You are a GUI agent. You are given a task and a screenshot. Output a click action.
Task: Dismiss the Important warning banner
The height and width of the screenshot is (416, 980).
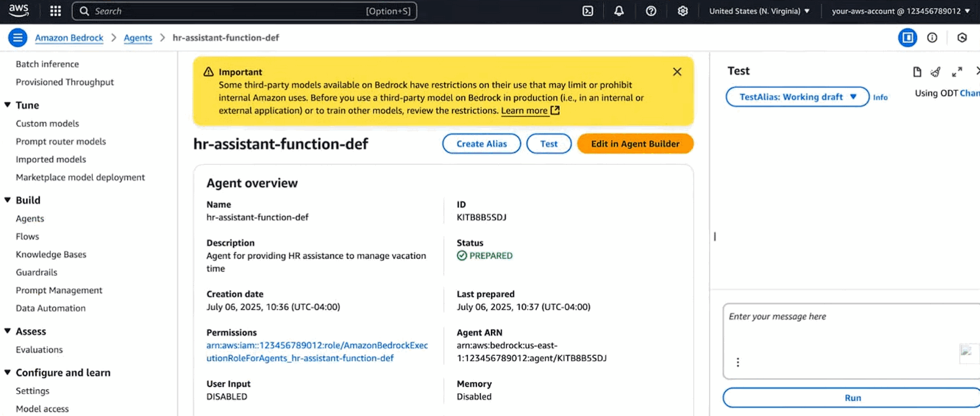click(x=678, y=72)
